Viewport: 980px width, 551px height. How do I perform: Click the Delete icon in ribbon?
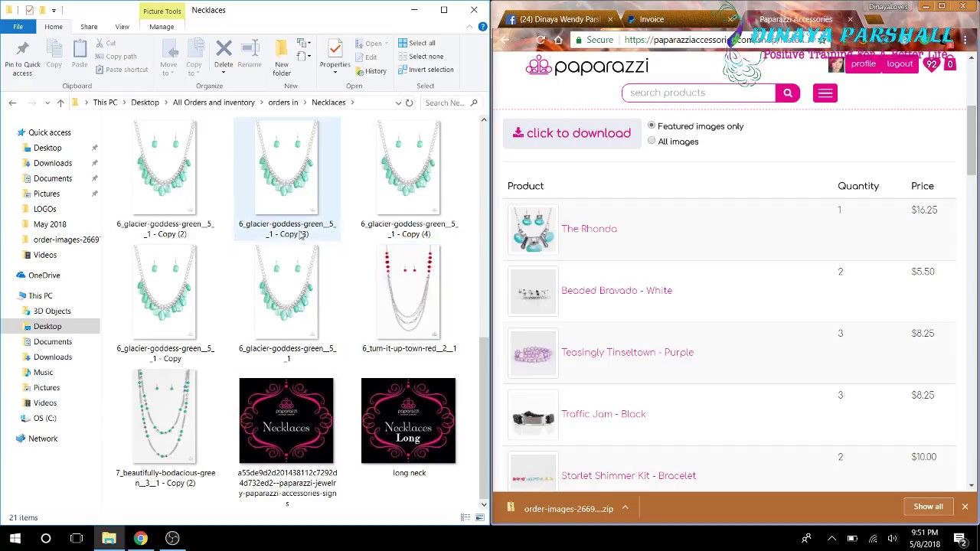(224, 49)
